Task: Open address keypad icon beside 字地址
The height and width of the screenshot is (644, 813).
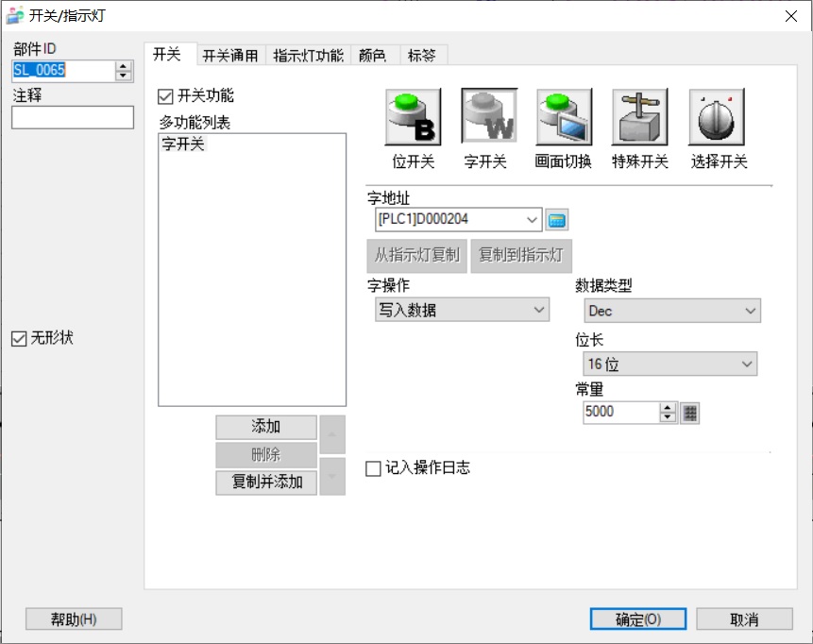Action: [557, 220]
